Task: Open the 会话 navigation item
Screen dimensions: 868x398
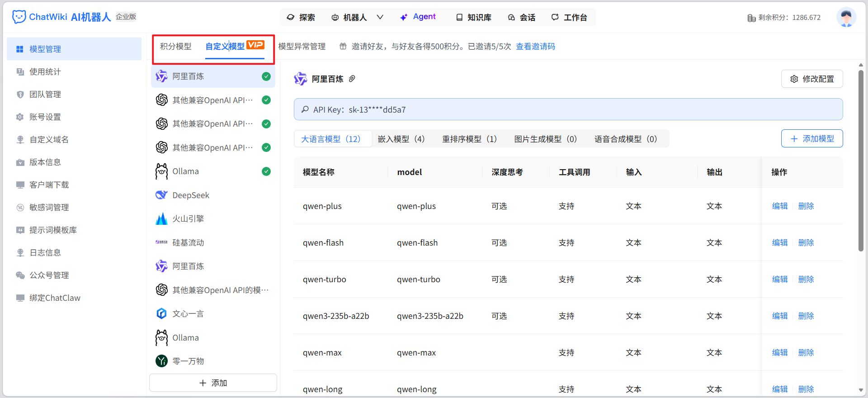Action: point(522,17)
